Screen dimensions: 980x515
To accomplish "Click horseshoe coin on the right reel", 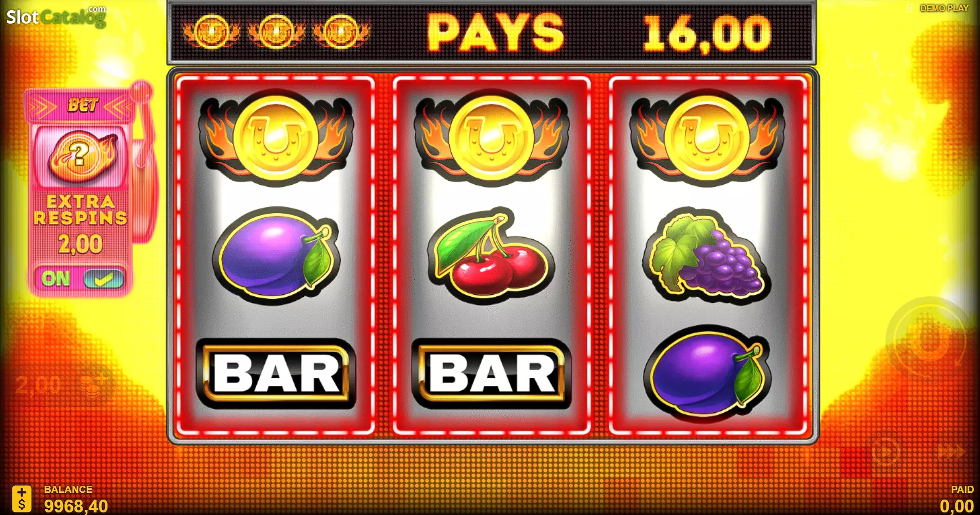I will pyautogui.click(x=707, y=138).
